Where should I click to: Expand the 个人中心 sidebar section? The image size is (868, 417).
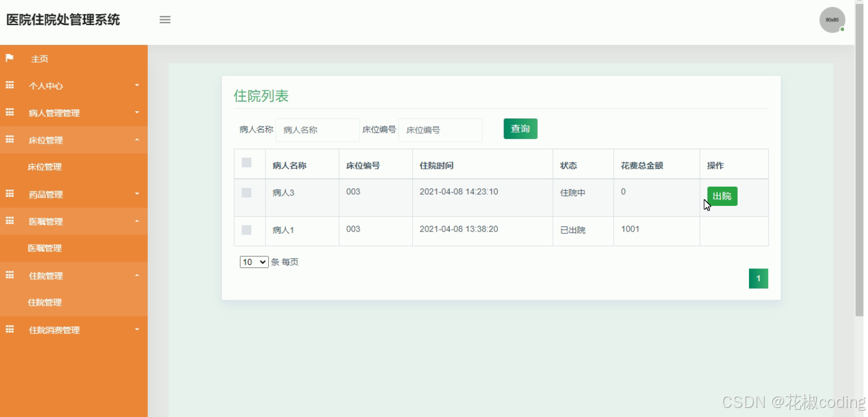137,85
